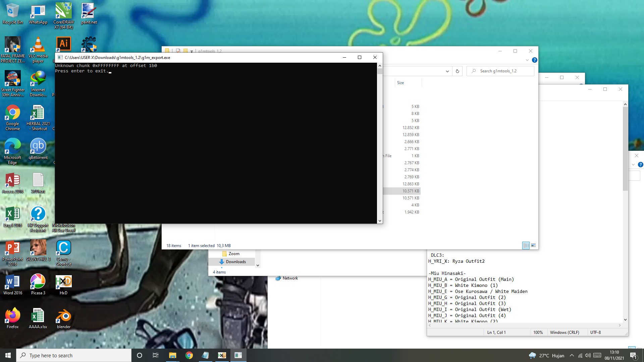This screenshot has height=362, width=644.
Task: Show hidden system tray icons
Action: click(572, 356)
